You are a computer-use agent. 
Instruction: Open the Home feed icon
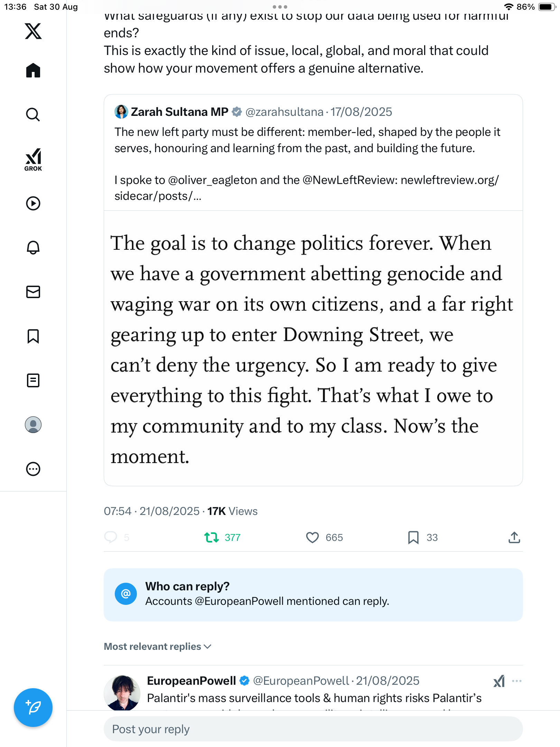[33, 71]
